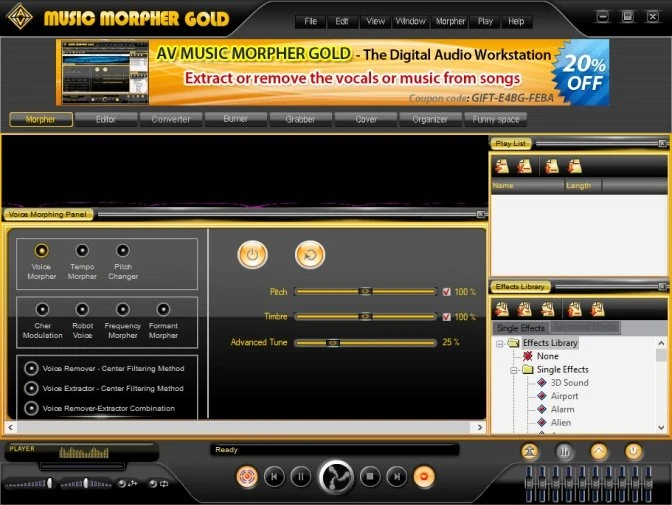Open the Window menu
Screen dimensions: 672x505
[x=410, y=21]
